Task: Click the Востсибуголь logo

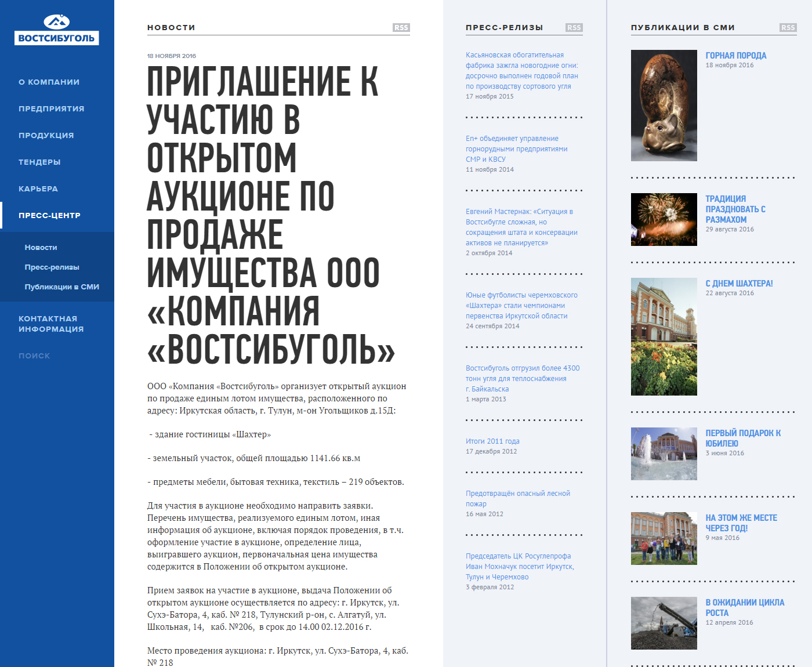Action: tap(57, 30)
